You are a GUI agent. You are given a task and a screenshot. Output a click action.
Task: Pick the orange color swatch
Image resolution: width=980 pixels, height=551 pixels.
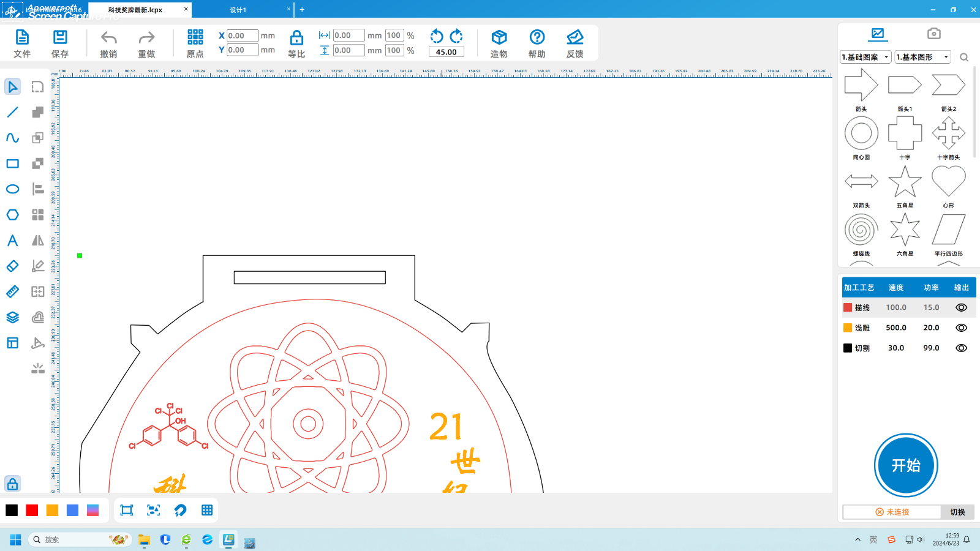pos(52,511)
